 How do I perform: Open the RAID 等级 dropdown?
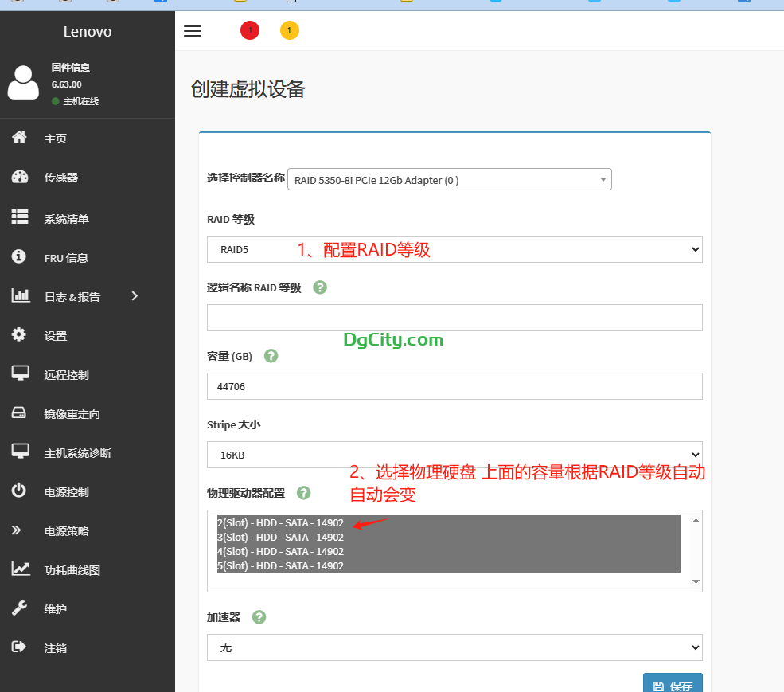pyautogui.click(x=454, y=248)
